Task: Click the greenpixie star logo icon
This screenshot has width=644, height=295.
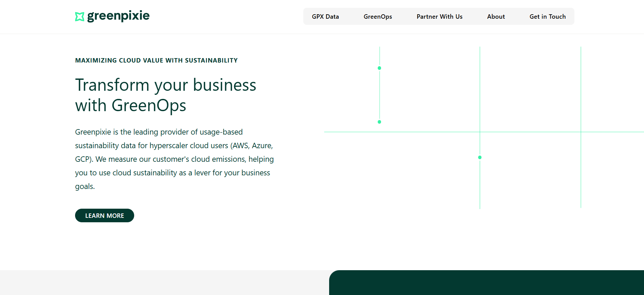Action: tap(79, 17)
